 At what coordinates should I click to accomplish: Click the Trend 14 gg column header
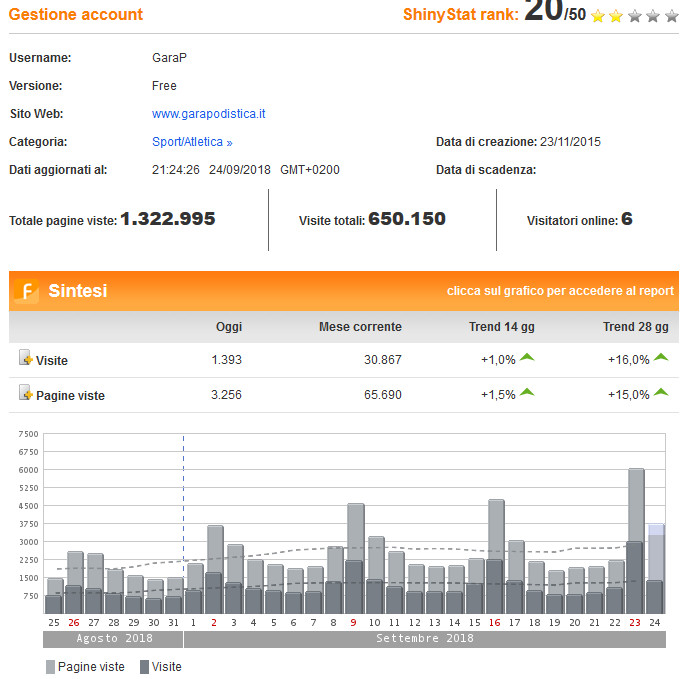point(501,327)
